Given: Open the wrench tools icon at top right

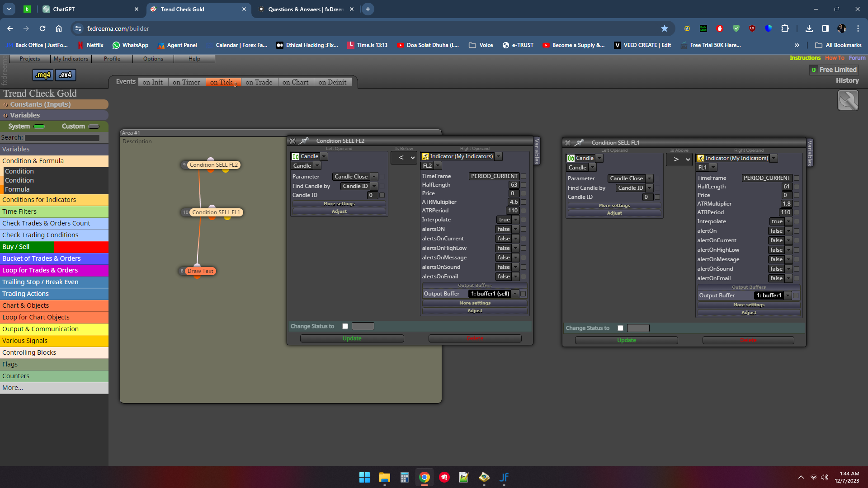Looking at the screenshot, I should click(848, 100).
